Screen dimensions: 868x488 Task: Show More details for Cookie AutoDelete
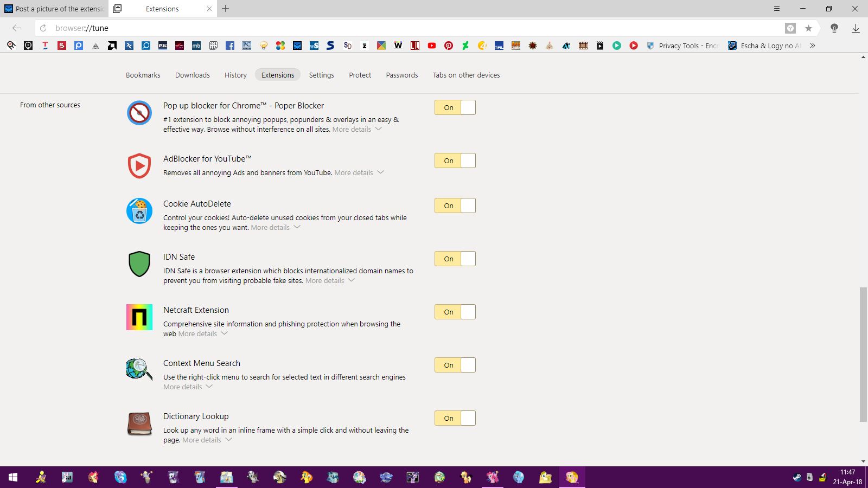(x=276, y=228)
